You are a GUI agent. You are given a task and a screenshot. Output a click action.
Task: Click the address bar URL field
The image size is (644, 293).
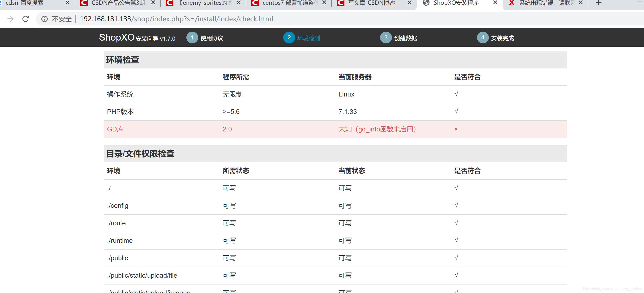(x=176, y=19)
